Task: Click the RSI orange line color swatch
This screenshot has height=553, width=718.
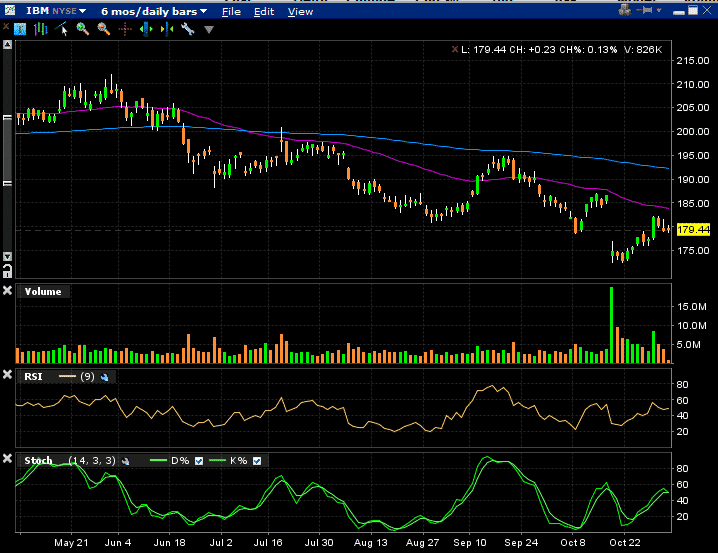Action: (x=68, y=376)
